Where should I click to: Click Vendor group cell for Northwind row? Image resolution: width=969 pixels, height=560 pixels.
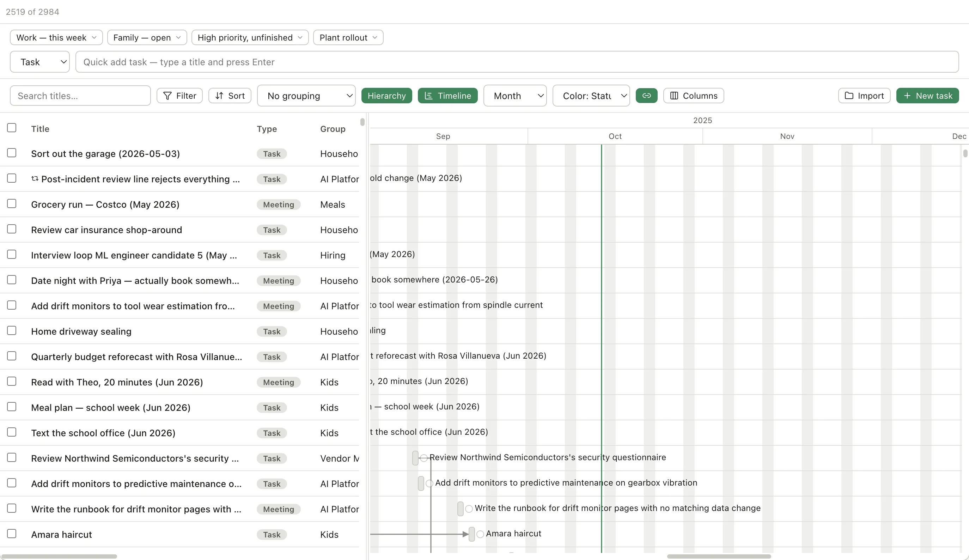click(340, 458)
